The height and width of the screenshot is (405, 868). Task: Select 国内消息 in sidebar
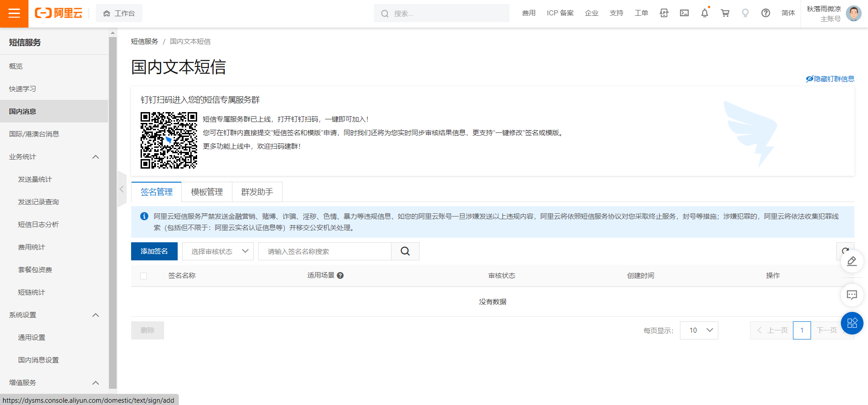click(54, 111)
